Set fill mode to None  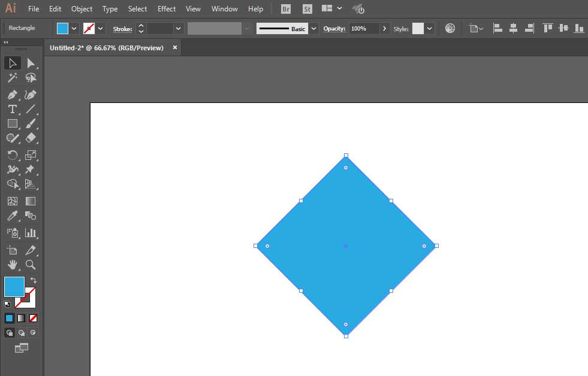coord(33,318)
